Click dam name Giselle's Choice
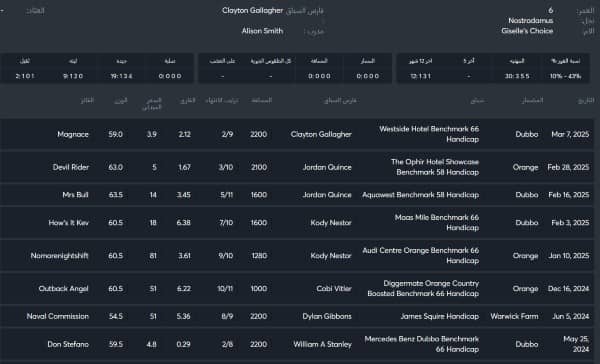 [x=527, y=31]
